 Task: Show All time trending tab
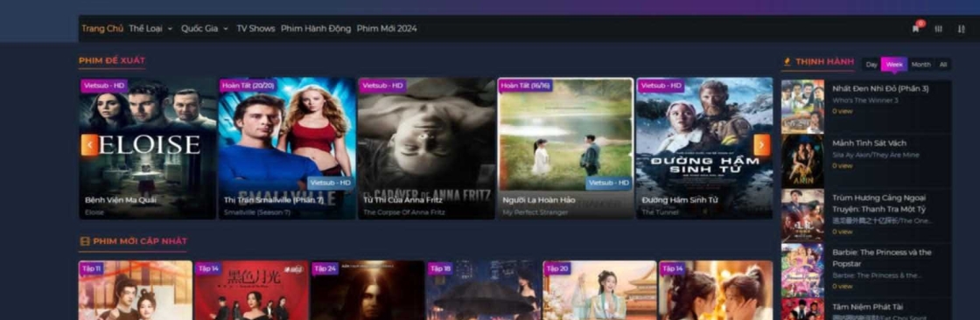tap(943, 65)
